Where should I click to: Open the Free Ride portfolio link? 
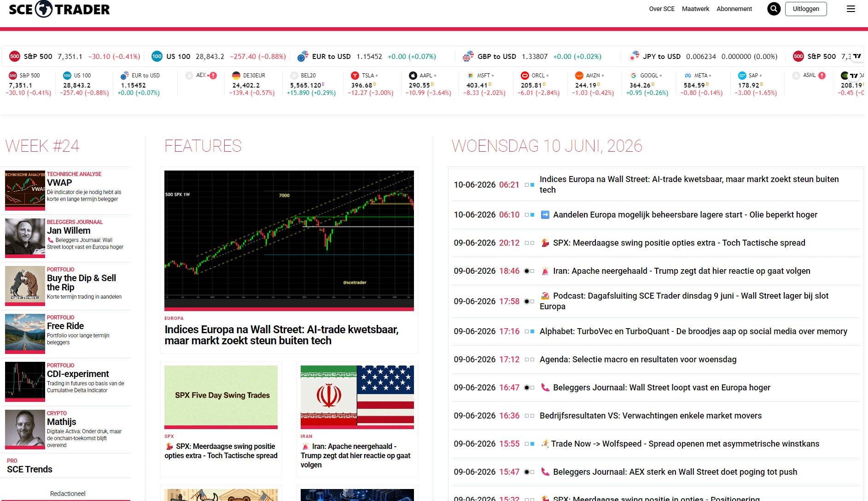click(x=65, y=326)
